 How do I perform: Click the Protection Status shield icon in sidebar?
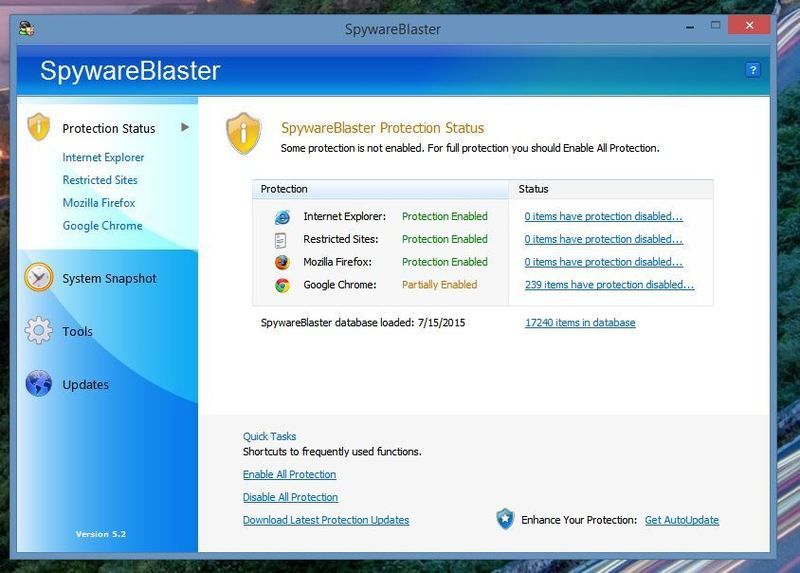click(x=39, y=127)
